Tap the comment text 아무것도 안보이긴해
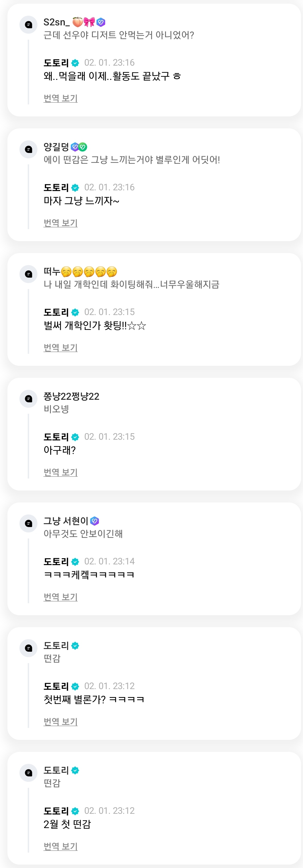Image resolution: width=303 pixels, height=868 pixels. tap(83, 534)
